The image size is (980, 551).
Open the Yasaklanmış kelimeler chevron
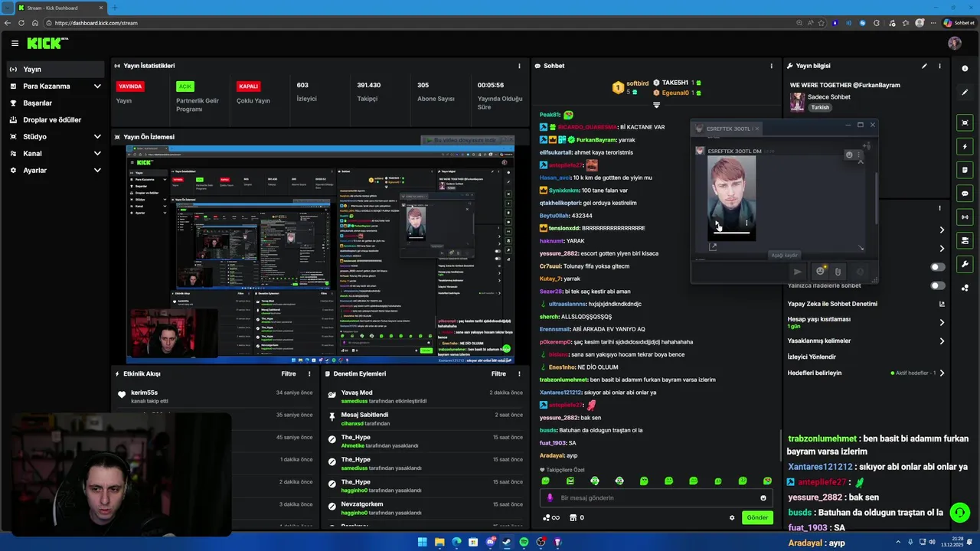(x=942, y=341)
